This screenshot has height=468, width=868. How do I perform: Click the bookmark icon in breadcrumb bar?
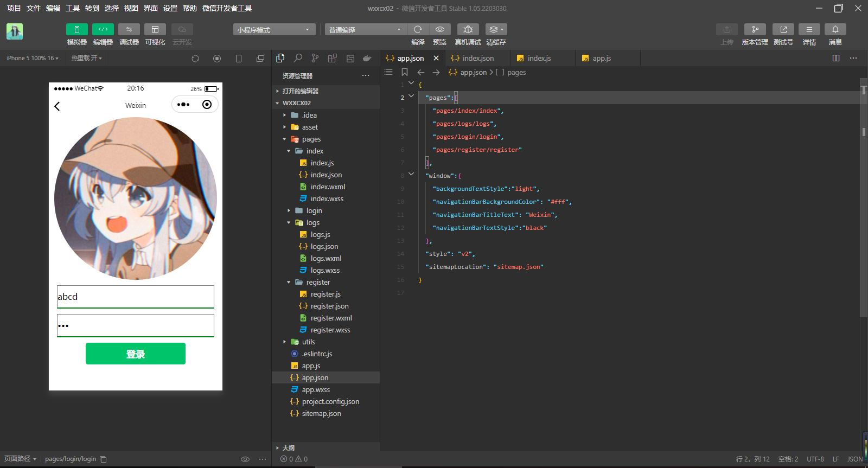[x=405, y=72]
